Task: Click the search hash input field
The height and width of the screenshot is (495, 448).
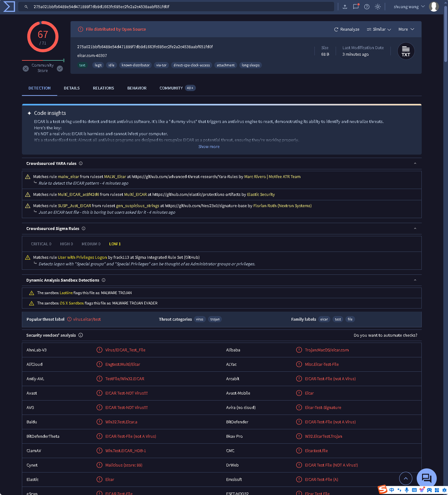Action: (x=176, y=7)
